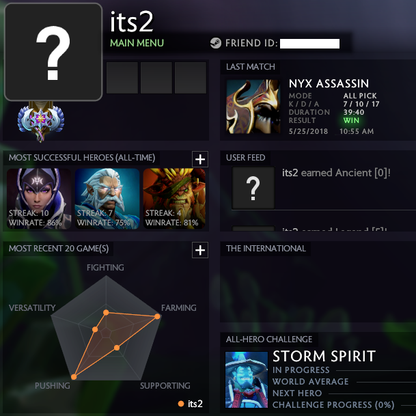Click the its2 profile name
Image resolution: width=416 pixels, height=416 pixels.
pos(131,22)
